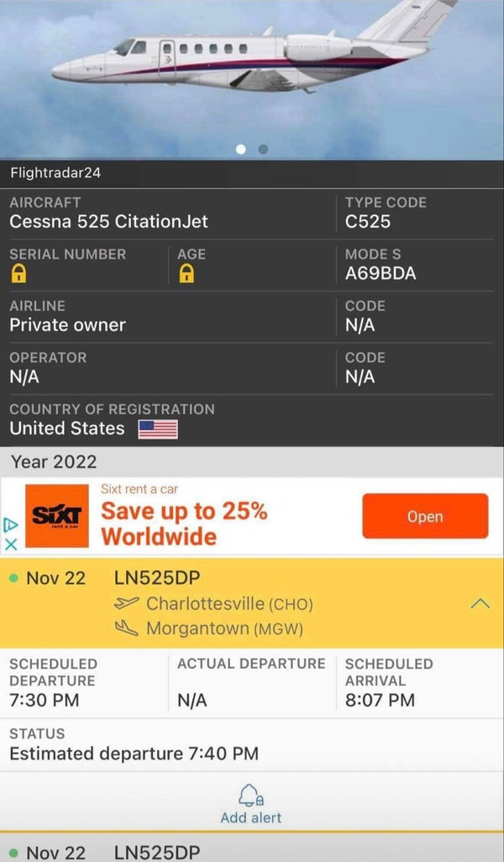Collapse the Nov 22 flight details with the chevron
The width and height of the screenshot is (504, 862).
pos(480,603)
